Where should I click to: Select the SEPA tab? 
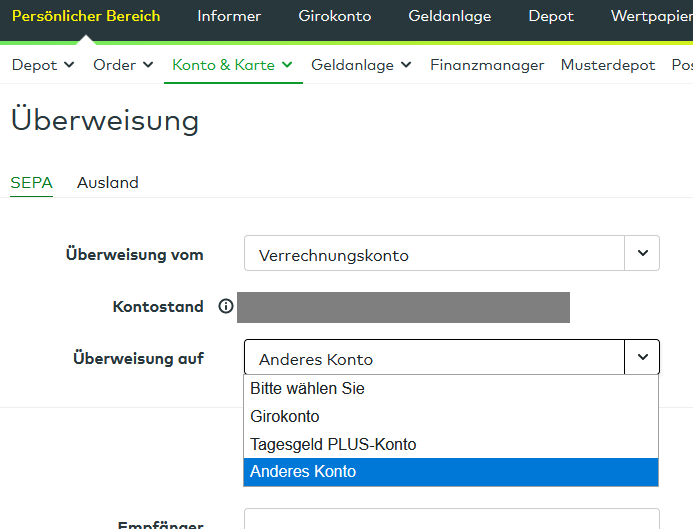click(x=31, y=182)
